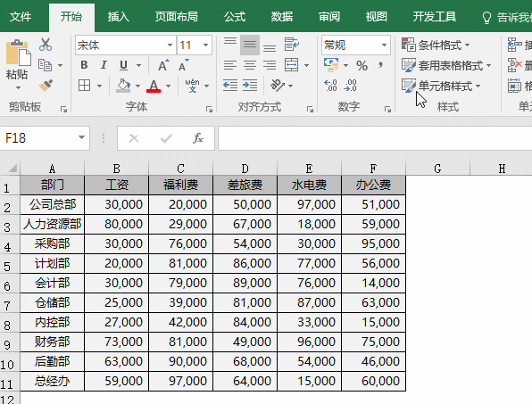Expand the 粘贴 paste options arrow
Viewport: 532px width, 404px height.
(x=18, y=87)
